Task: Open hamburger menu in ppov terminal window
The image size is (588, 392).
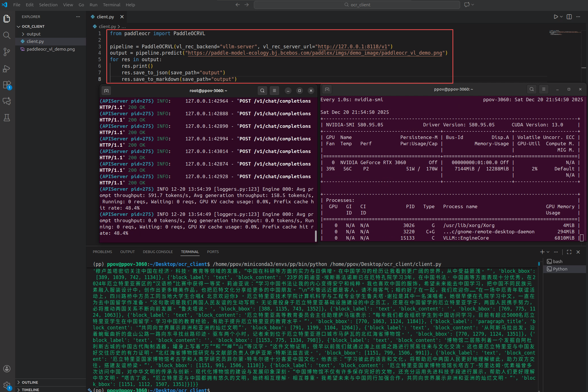Action: [x=543, y=89]
